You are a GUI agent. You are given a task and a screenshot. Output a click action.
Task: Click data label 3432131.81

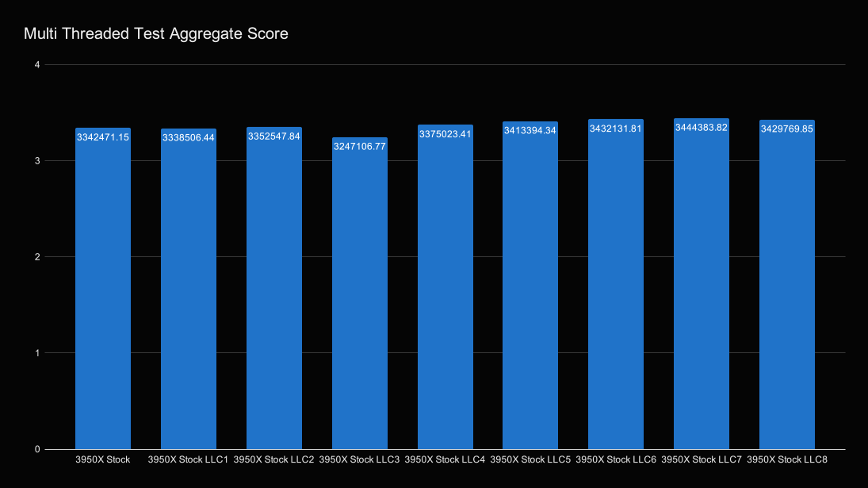click(x=616, y=129)
